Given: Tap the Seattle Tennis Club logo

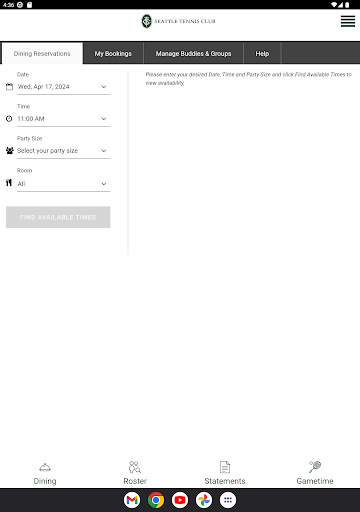Looking at the screenshot, I should click(178, 21).
